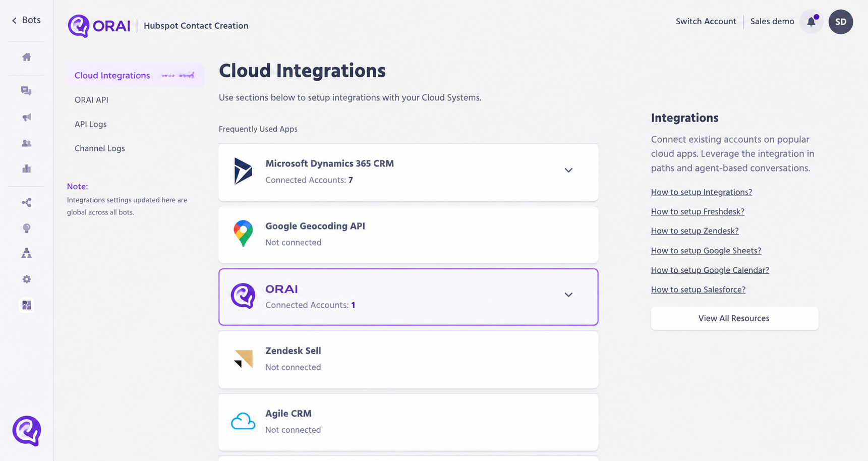Click the ORAI logo in header

[99, 26]
